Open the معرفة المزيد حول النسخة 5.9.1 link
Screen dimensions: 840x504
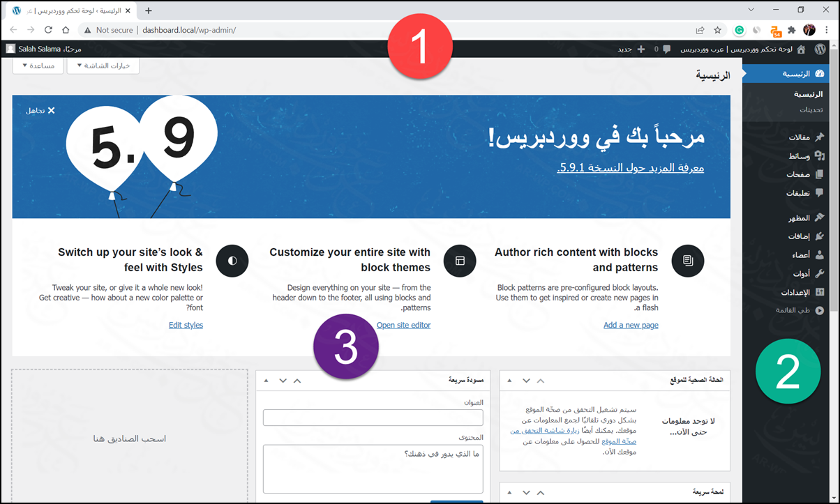(x=631, y=168)
